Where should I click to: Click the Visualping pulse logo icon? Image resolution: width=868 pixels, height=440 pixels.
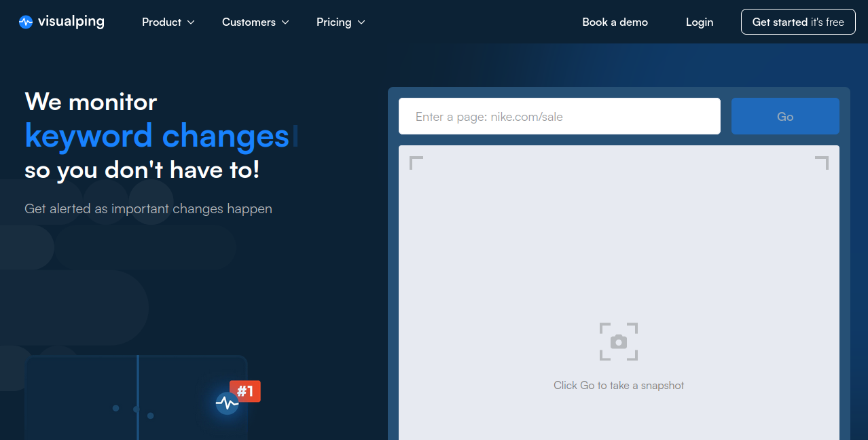pyautogui.click(x=25, y=21)
